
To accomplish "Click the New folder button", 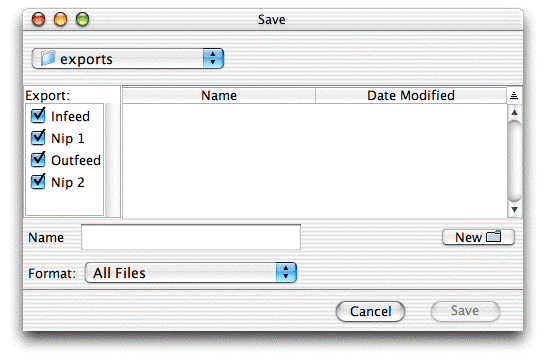I will point(478,237).
